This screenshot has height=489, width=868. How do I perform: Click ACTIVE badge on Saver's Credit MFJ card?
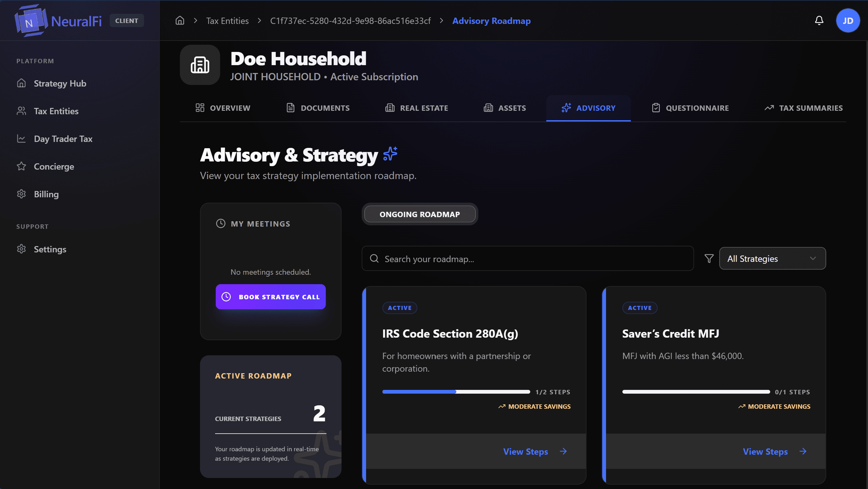point(640,307)
